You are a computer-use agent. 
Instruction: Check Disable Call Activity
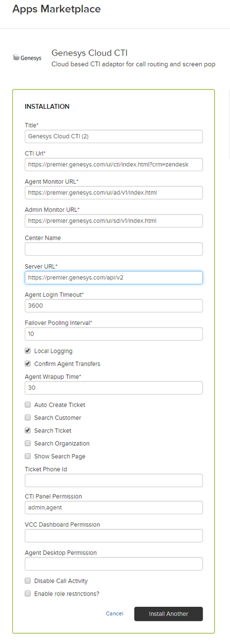click(28, 581)
